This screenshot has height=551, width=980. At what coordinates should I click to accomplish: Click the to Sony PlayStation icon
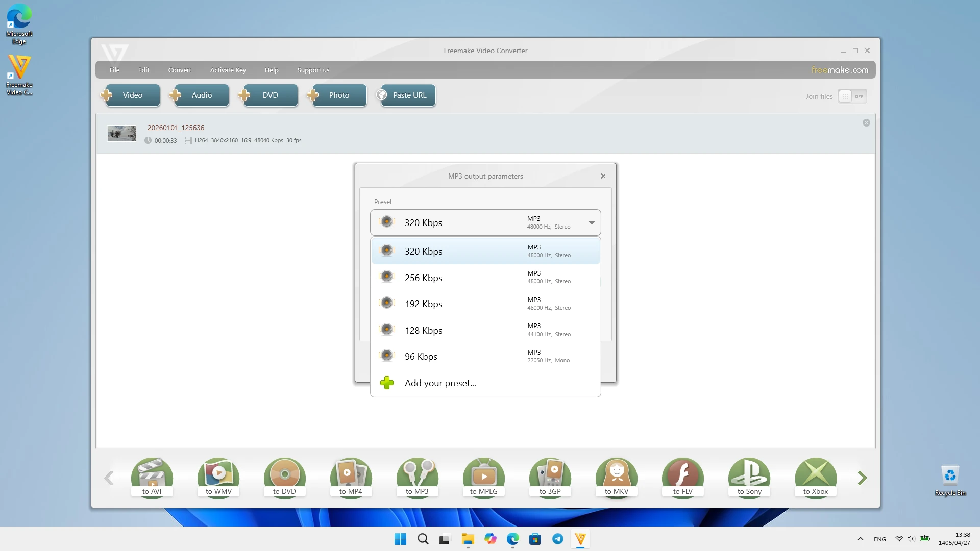click(749, 478)
